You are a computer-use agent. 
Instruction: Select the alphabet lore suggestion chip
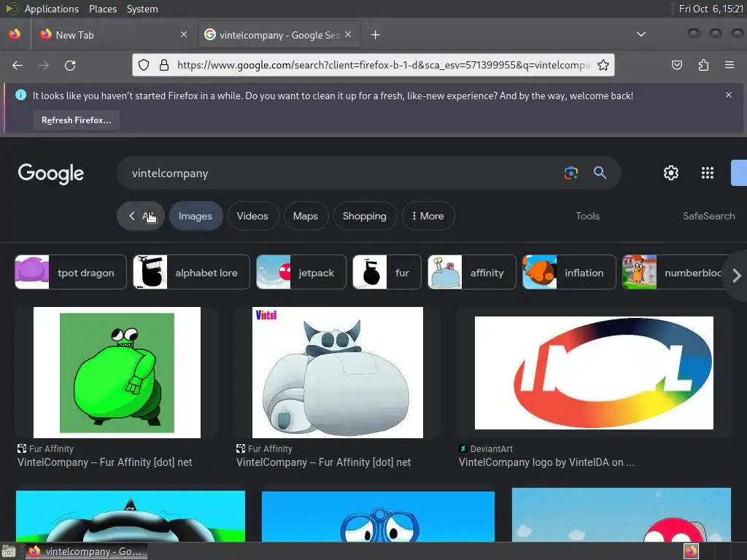click(x=191, y=273)
